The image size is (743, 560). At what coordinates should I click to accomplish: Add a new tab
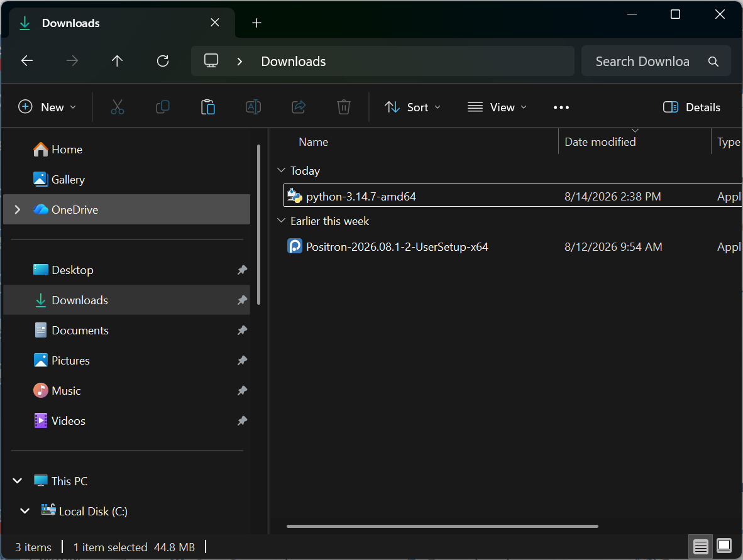(256, 23)
